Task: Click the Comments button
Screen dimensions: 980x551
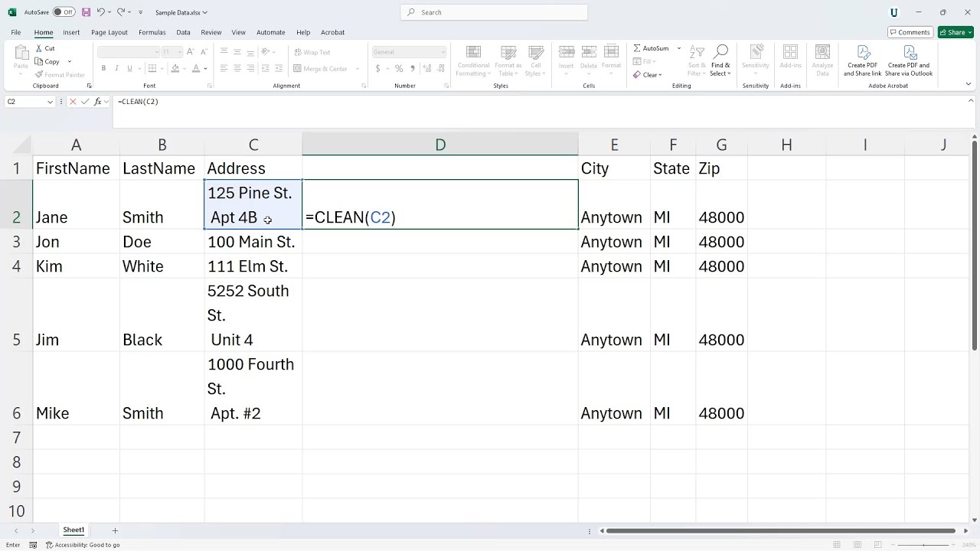Action: pos(909,32)
